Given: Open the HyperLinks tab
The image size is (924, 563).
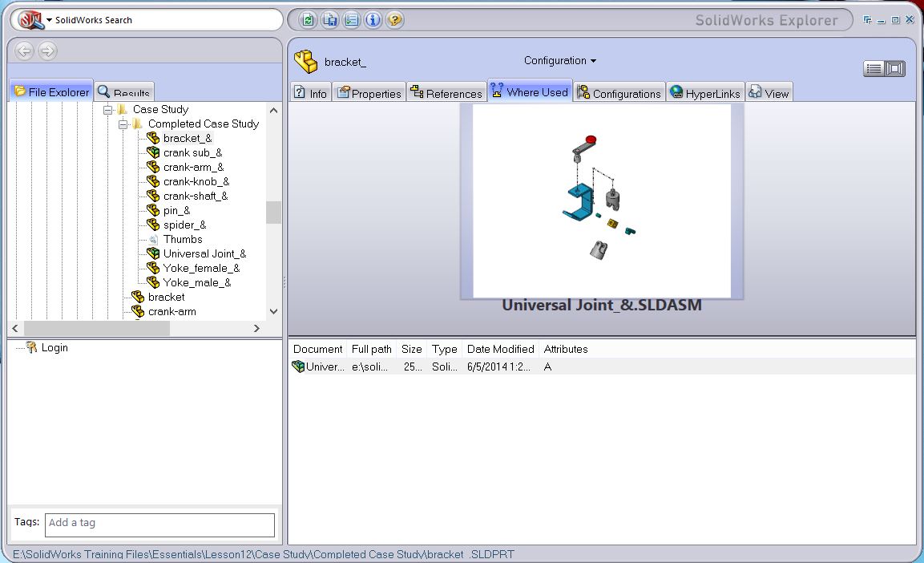Looking at the screenshot, I should coord(705,92).
